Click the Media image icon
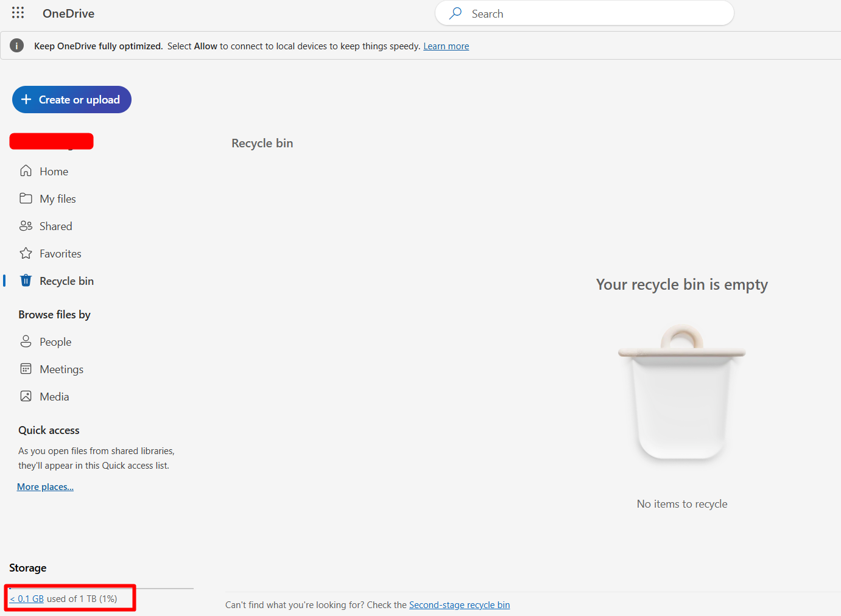This screenshot has height=616, width=841. pos(26,396)
